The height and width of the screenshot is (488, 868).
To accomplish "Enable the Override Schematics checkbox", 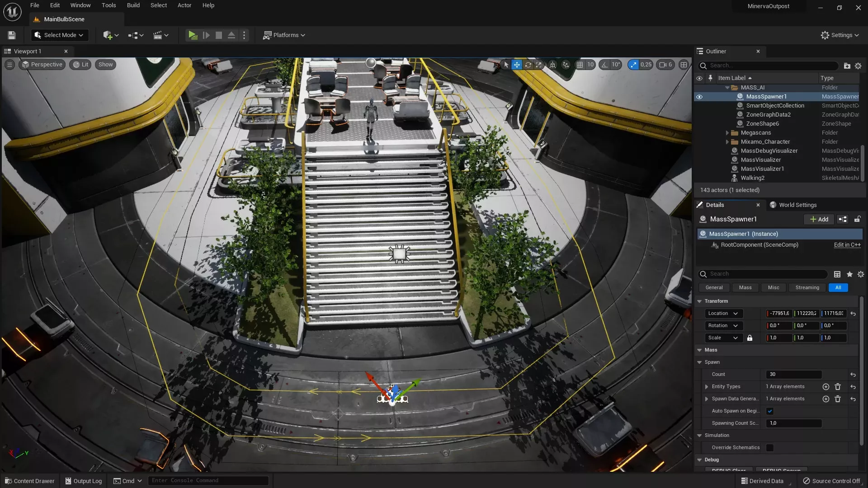I will (x=770, y=448).
